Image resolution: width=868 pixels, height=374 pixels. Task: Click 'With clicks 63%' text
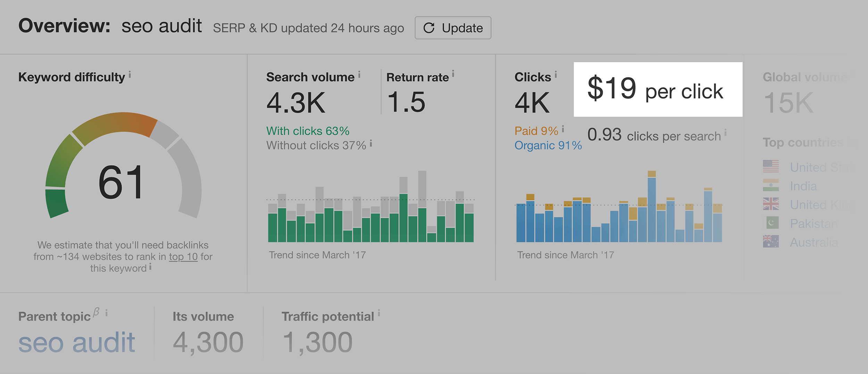coord(308,131)
